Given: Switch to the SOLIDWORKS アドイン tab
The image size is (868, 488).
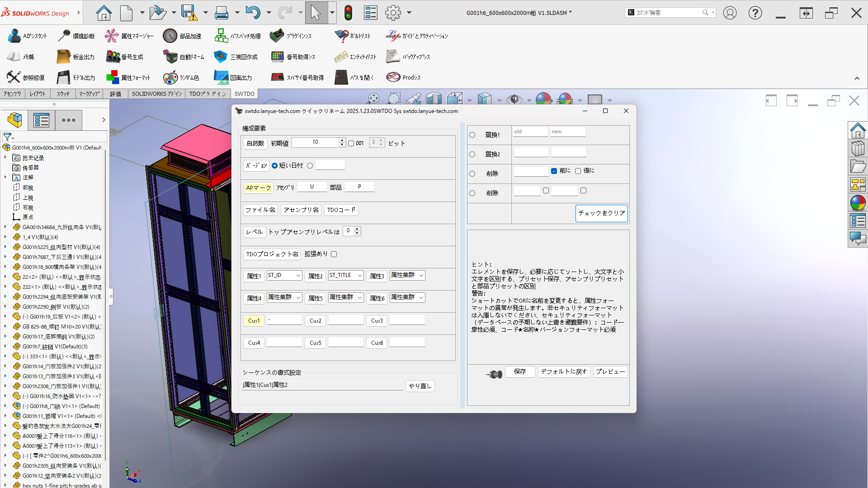Looking at the screenshot, I should (x=156, y=94).
